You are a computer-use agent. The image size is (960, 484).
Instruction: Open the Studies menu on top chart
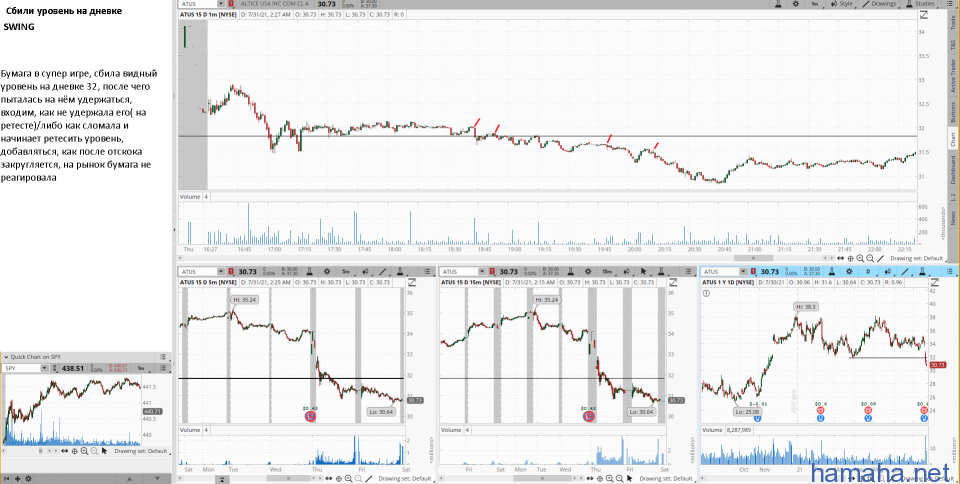pyautogui.click(x=920, y=3)
